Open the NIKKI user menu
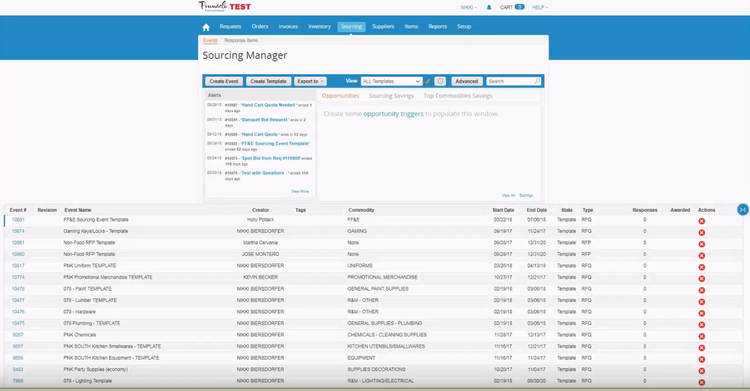 point(468,7)
